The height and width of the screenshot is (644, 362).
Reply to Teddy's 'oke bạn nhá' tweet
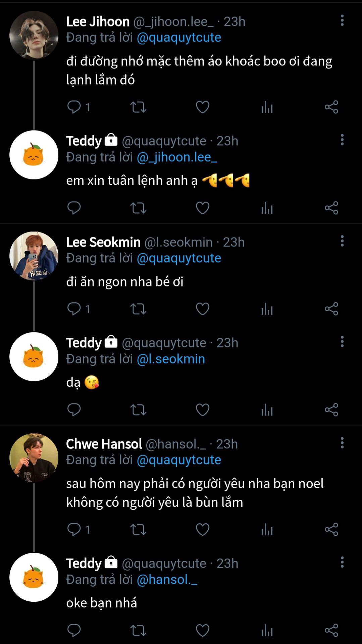pos(74,631)
